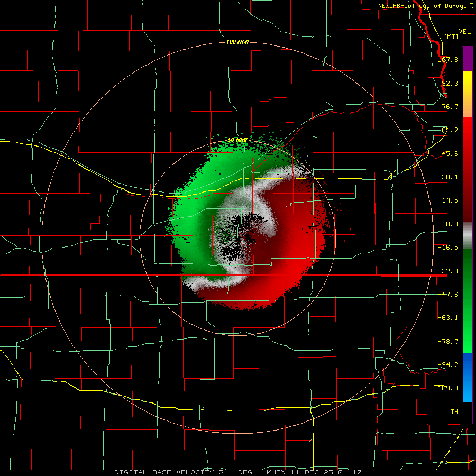Click the -63.1 velocity scale value
Viewport: 476px width, 476px height.
[x=448, y=318]
